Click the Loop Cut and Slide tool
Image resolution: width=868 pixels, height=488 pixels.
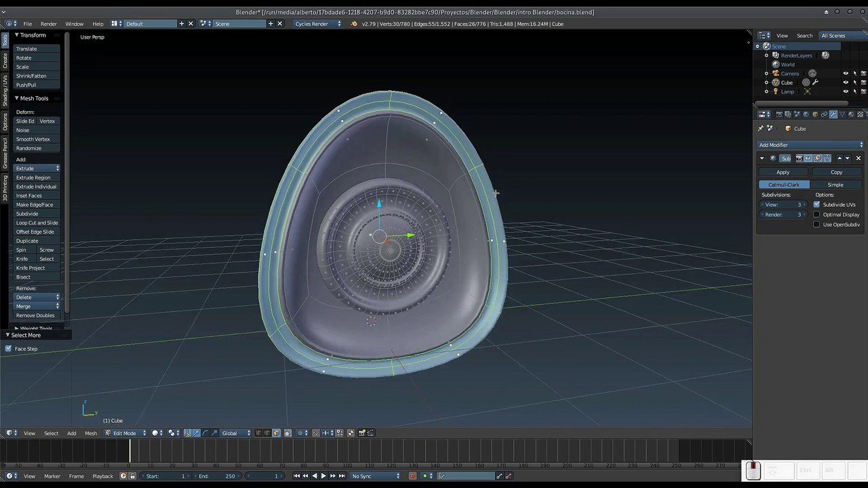click(37, 222)
